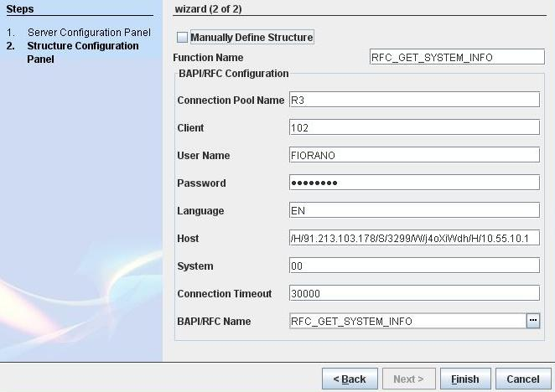Click into the Client field showing 102
The image size is (555, 392).
point(413,127)
